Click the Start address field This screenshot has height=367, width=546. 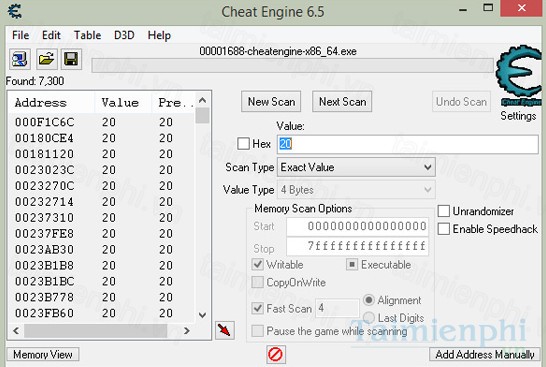pos(357,226)
